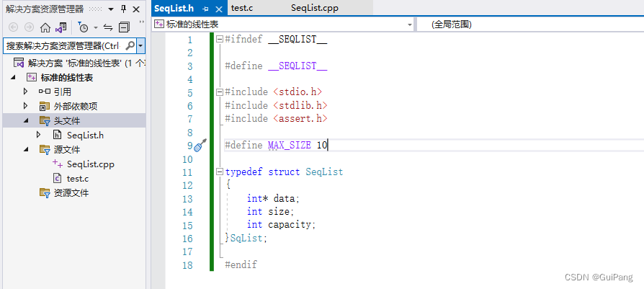Screen dimensions: 644x289
Task: Click __SEQLIST__ on the #ifndef line
Action: click(x=298, y=40)
